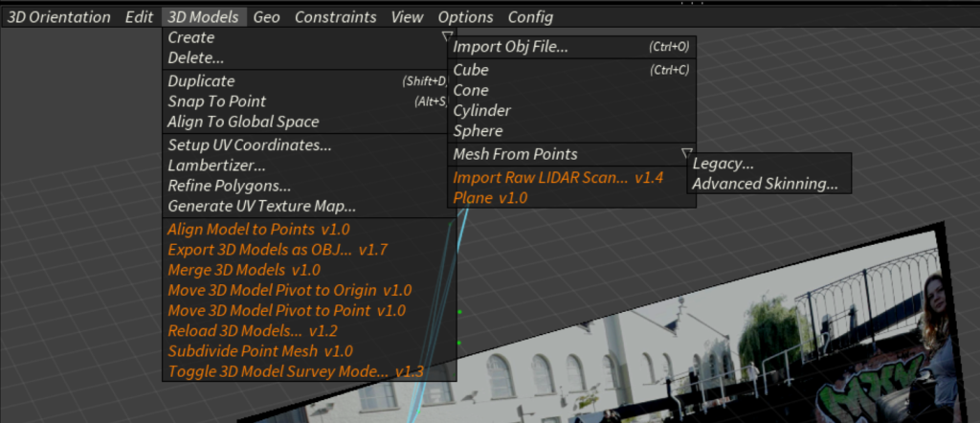Expand the Mesh From Points submenu
Image resolution: width=980 pixels, height=423 pixels.
[572, 154]
